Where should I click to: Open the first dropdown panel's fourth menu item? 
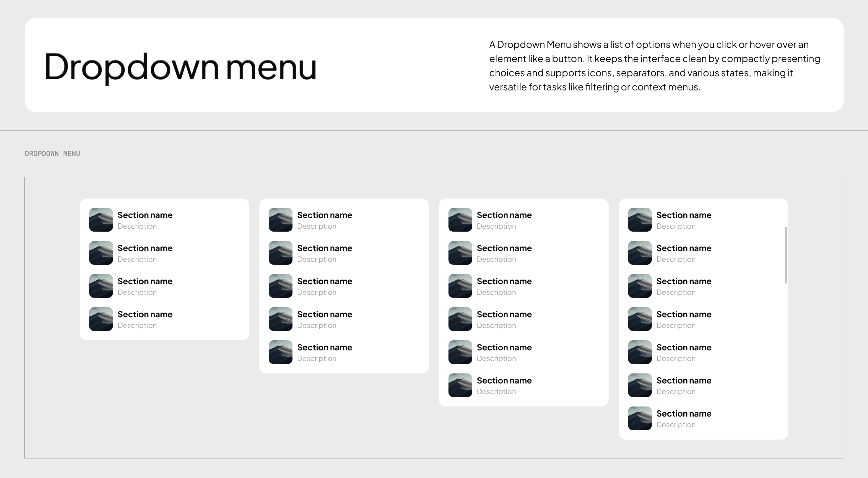click(145, 314)
